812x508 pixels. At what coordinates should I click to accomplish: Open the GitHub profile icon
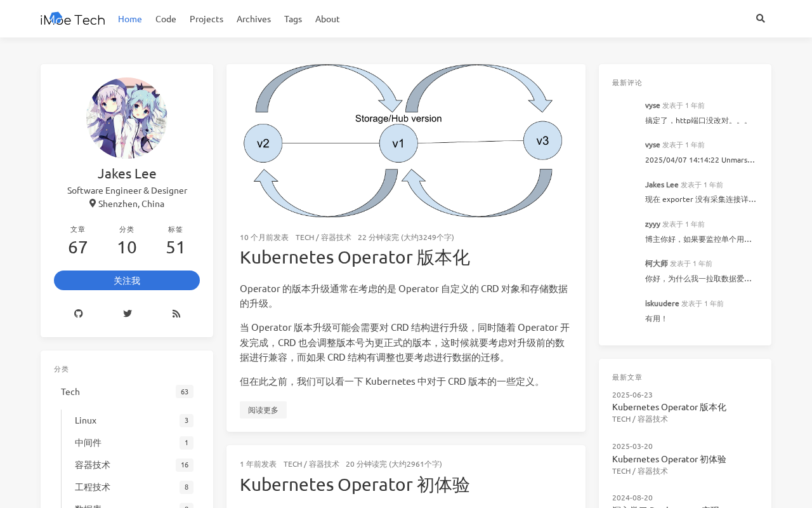pyautogui.click(x=79, y=313)
